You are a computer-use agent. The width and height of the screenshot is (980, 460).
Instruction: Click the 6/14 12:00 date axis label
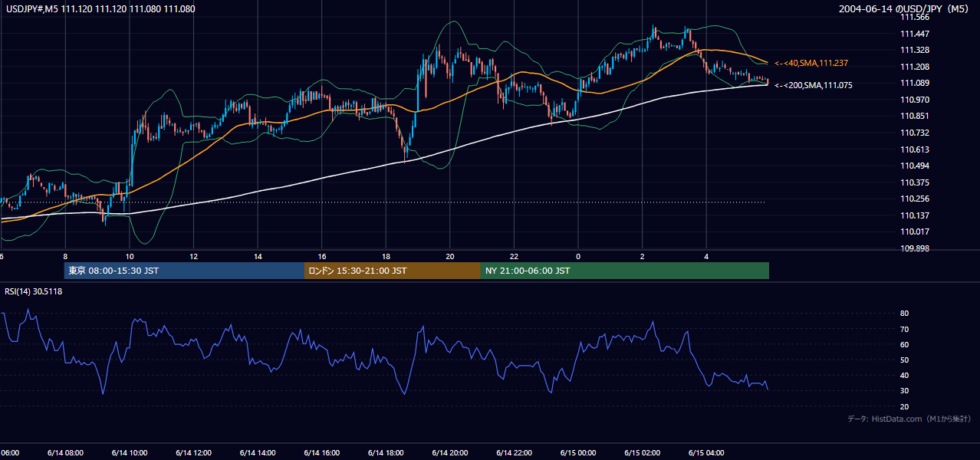coord(194,452)
